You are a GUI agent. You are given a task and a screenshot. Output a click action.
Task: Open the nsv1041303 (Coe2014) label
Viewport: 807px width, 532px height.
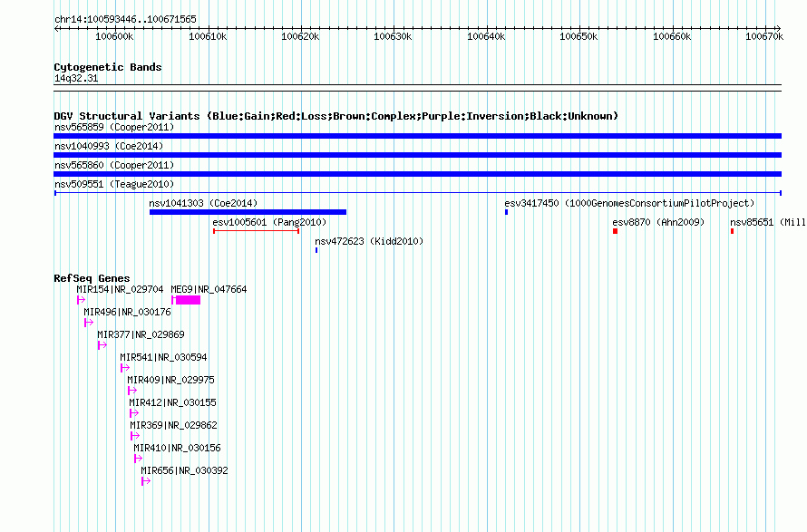pos(203,203)
